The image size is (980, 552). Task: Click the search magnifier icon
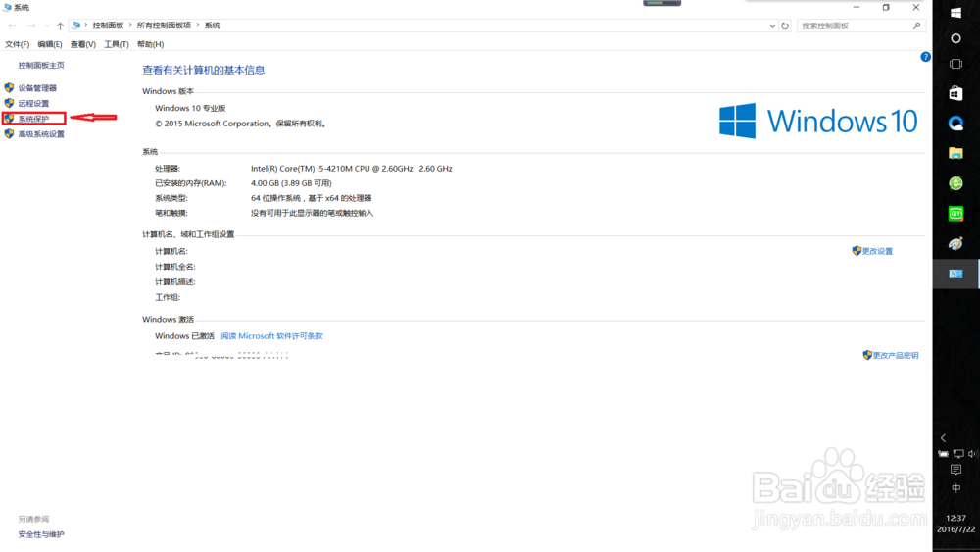917,25
